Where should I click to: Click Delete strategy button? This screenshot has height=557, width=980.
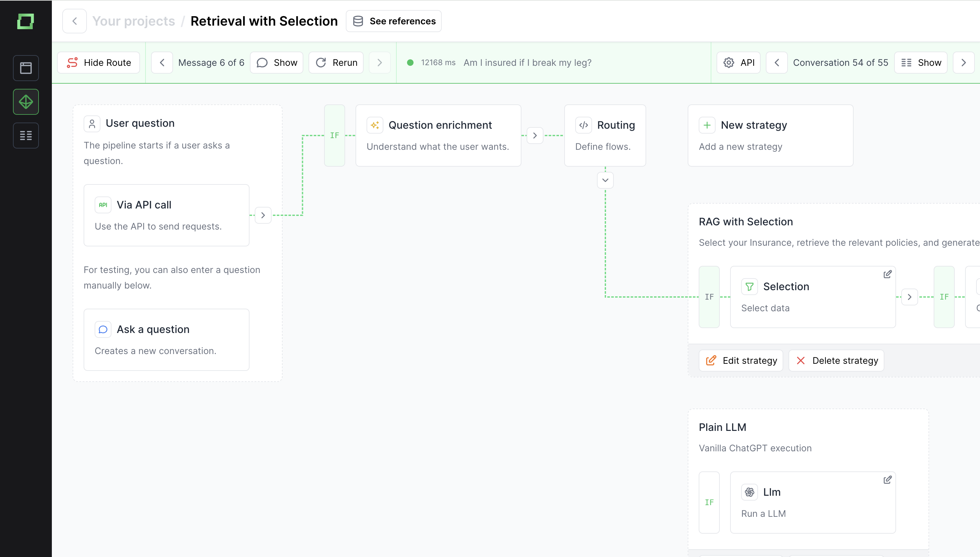click(837, 361)
